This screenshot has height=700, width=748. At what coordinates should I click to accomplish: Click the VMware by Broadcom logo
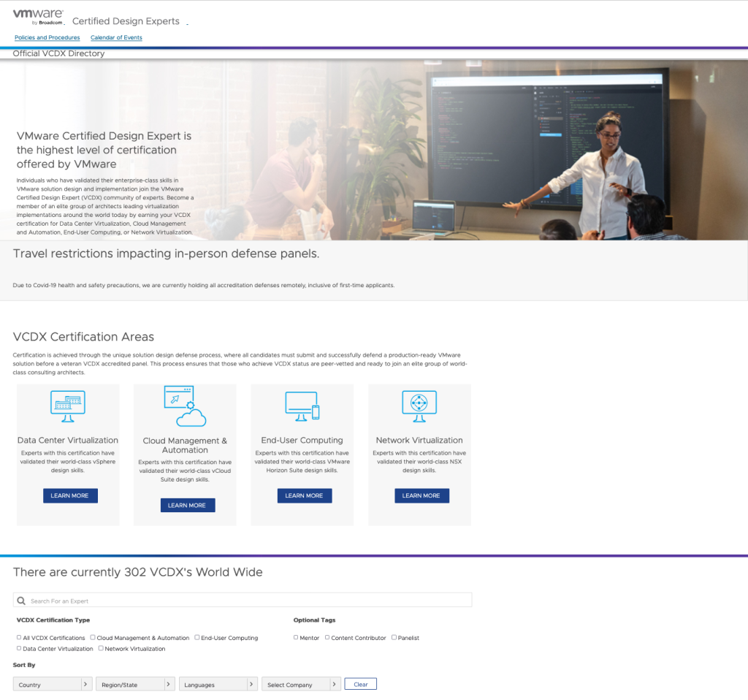pyautogui.click(x=38, y=18)
